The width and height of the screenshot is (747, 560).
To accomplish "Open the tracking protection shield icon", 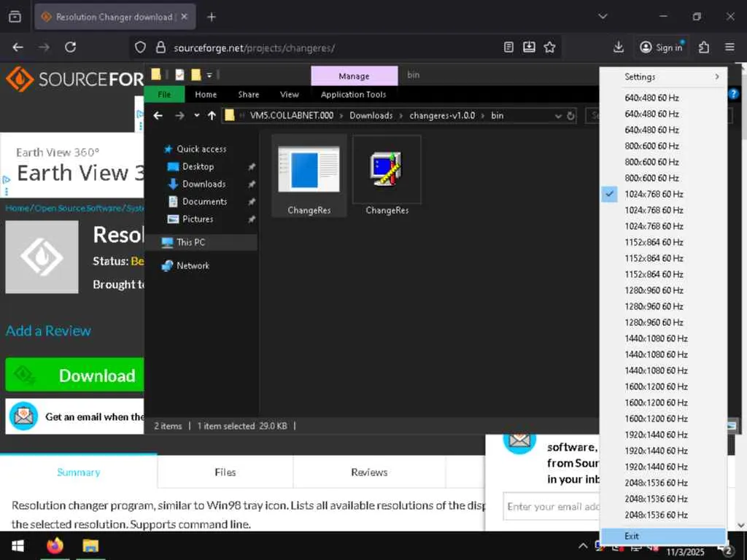I will point(140,47).
